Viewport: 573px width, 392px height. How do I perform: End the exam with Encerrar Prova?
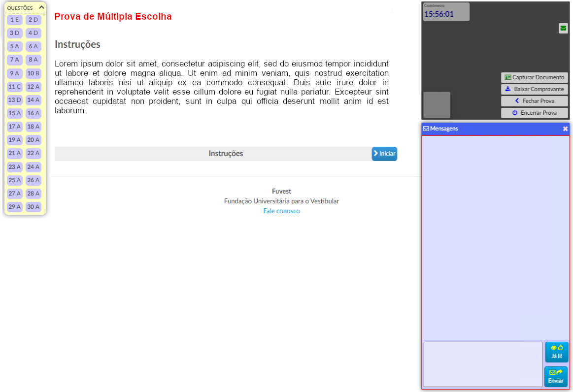(534, 113)
